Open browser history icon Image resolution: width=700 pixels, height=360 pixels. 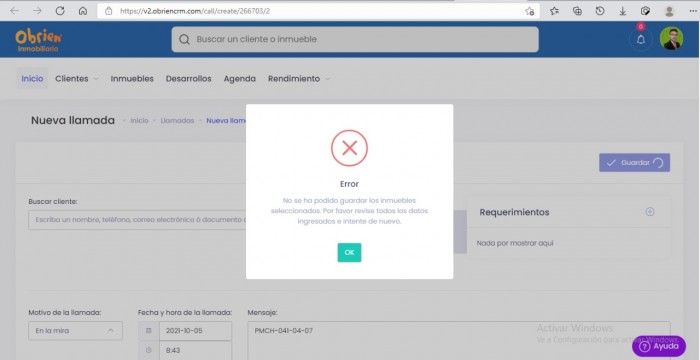600,11
